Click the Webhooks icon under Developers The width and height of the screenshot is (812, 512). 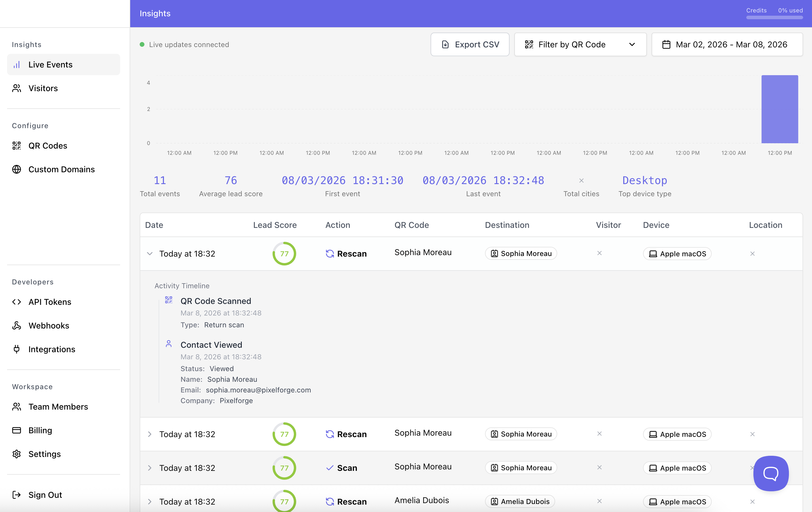tap(17, 326)
